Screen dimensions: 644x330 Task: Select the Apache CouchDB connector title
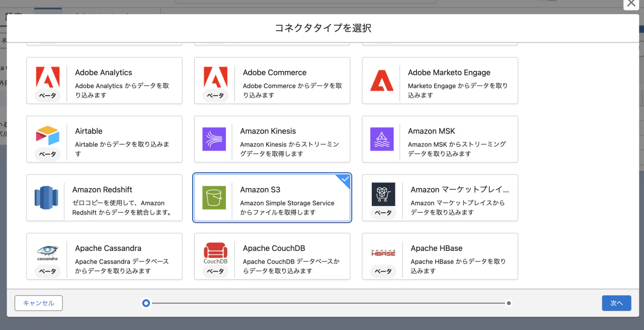[274, 248]
